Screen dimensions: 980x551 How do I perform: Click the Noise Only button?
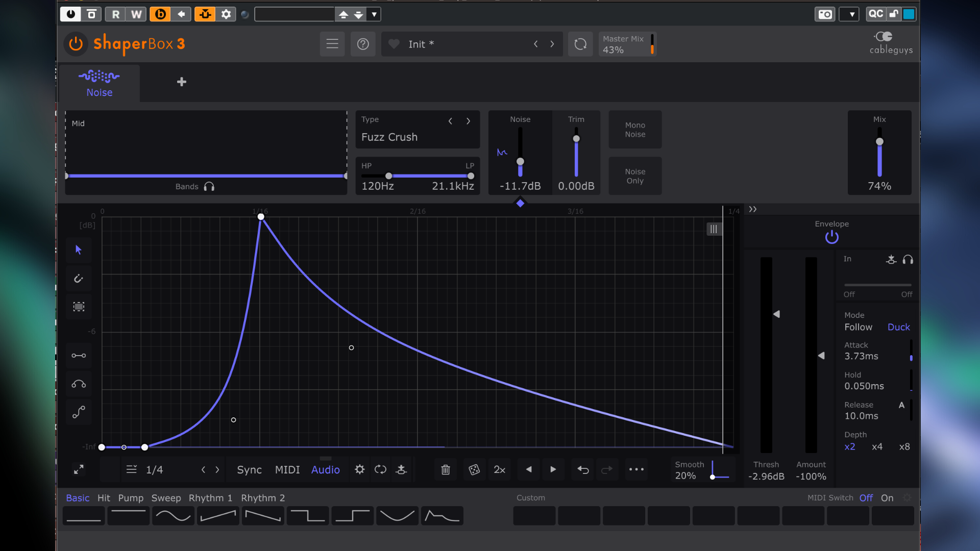635,177
